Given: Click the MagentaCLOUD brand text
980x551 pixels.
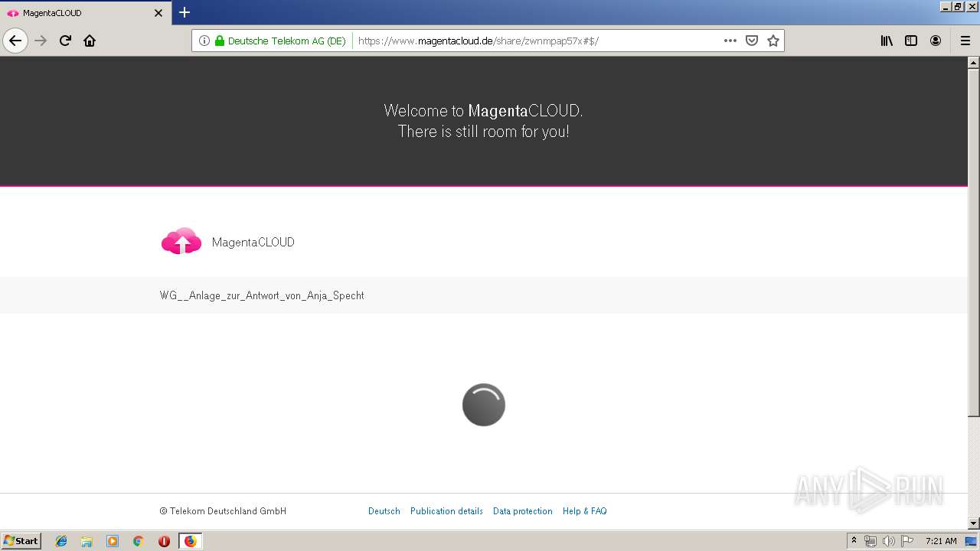Looking at the screenshot, I should pos(253,242).
